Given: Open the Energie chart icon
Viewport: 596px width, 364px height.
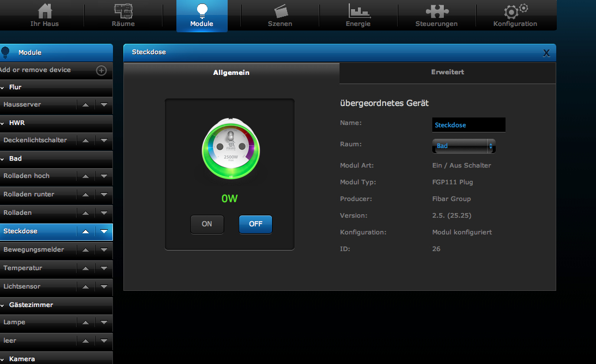Looking at the screenshot, I should (359, 10).
